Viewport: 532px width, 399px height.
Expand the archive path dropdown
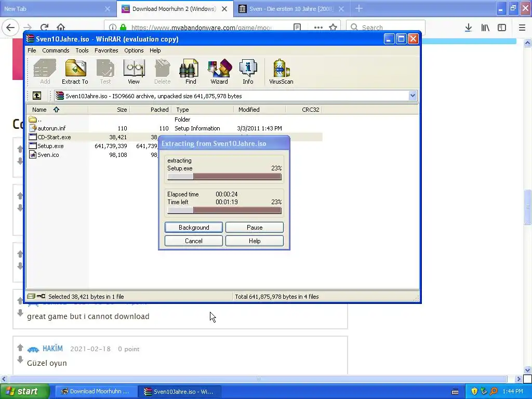point(413,96)
